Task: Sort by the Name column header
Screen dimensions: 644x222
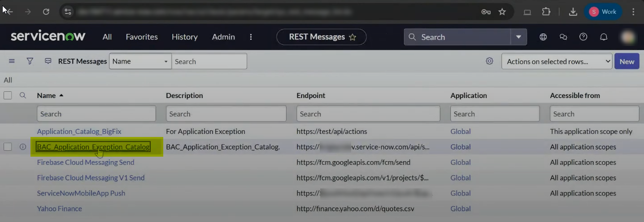Action: click(46, 95)
